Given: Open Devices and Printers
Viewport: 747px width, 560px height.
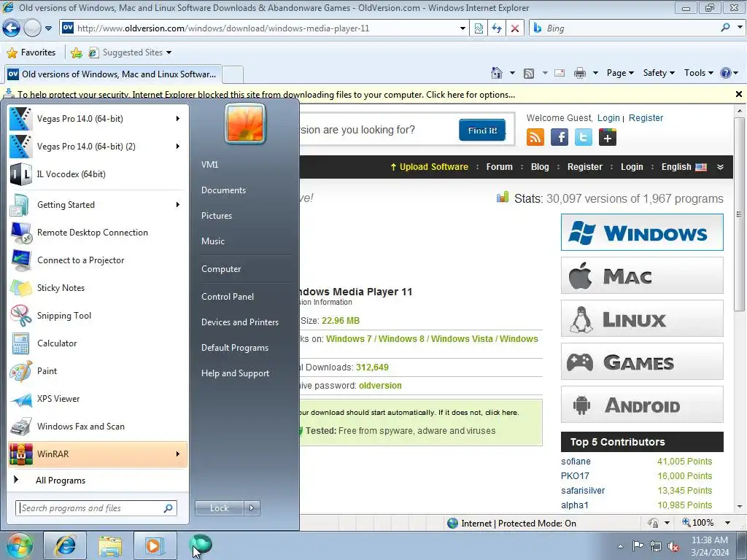Looking at the screenshot, I should click(x=240, y=322).
